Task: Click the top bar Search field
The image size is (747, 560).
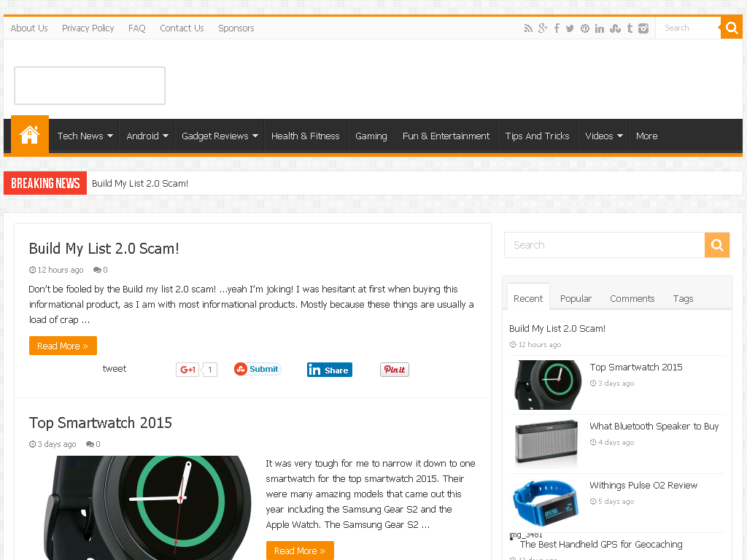Action: click(687, 28)
